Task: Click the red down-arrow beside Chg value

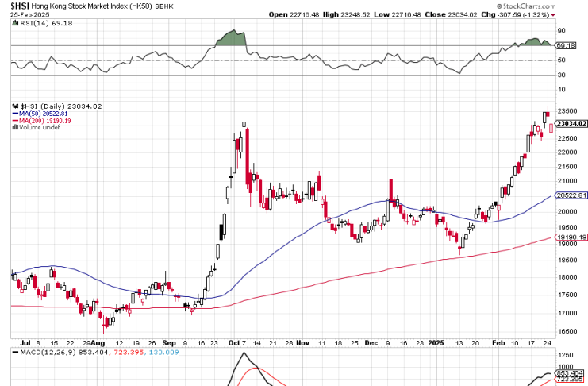Action: (x=552, y=14)
